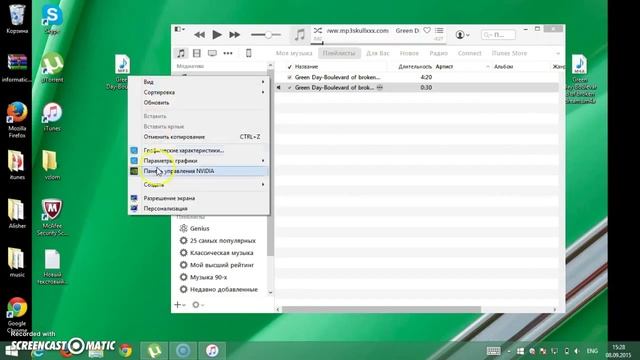Sort by Название column header
The image size is (640, 360).
[307, 67]
